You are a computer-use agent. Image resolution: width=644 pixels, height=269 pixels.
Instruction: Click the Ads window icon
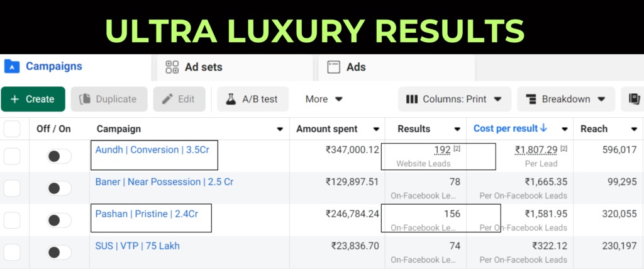334,67
